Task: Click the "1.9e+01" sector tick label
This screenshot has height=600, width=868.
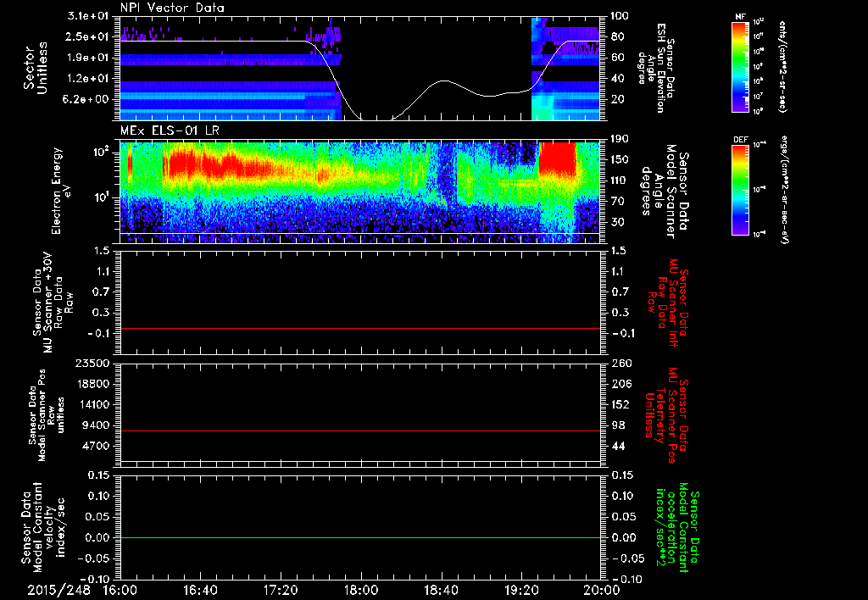Action: pyautogui.click(x=88, y=58)
